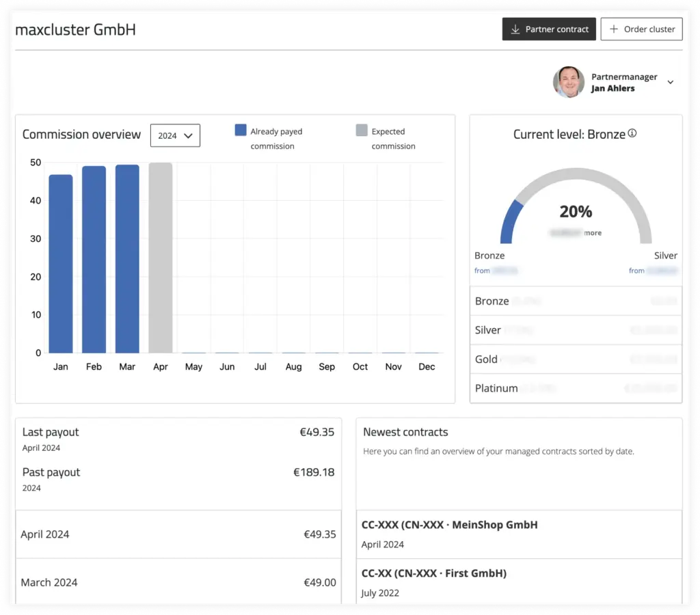Select the Platinum level row
Screen dimensions: 700x615
coord(576,388)
